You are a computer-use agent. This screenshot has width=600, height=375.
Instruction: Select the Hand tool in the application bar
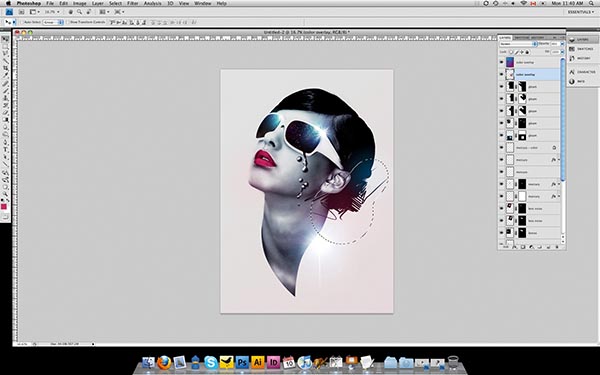coord(70,12)
